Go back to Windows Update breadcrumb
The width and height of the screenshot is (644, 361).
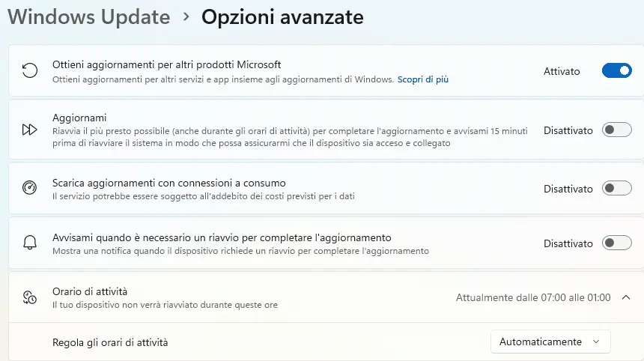tap(88, 16)
